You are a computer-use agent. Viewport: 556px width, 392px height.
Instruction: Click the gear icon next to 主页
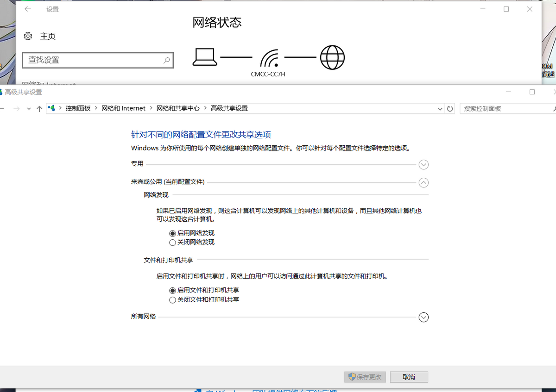pyautogui.click(x=28, y=36)
